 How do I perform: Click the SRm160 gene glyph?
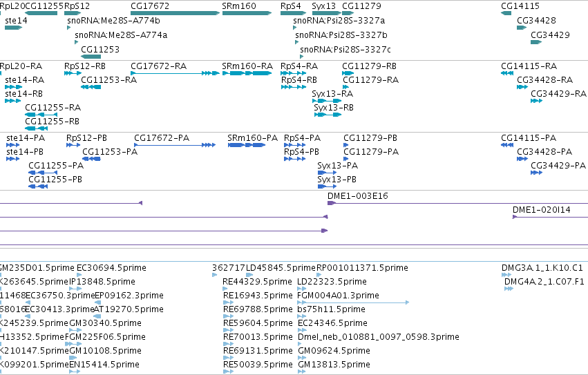tap(247, 13)
